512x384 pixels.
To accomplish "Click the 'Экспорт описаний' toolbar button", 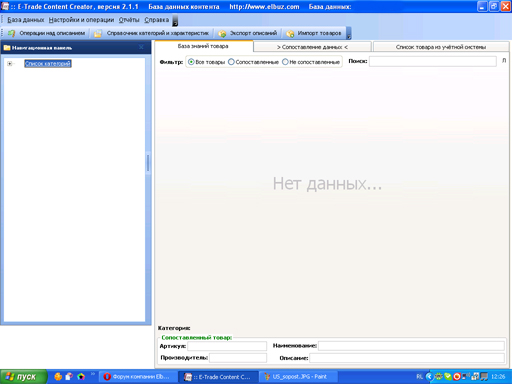I will coord(248,33).
